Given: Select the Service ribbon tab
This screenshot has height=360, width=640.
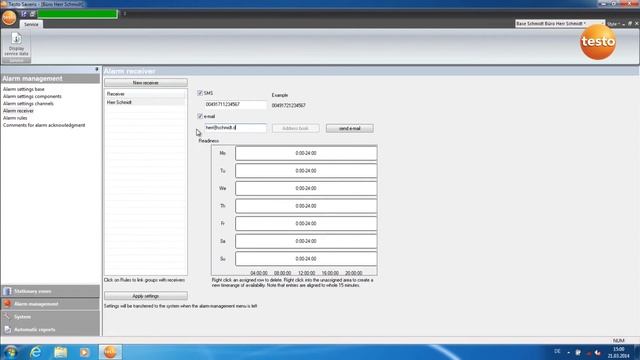Looking at the screenshot, I should tap(31, 24).
